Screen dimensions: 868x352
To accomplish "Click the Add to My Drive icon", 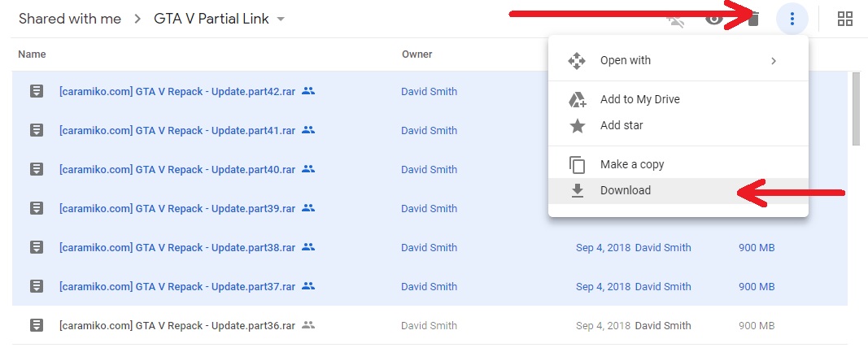I will (577, 99).
